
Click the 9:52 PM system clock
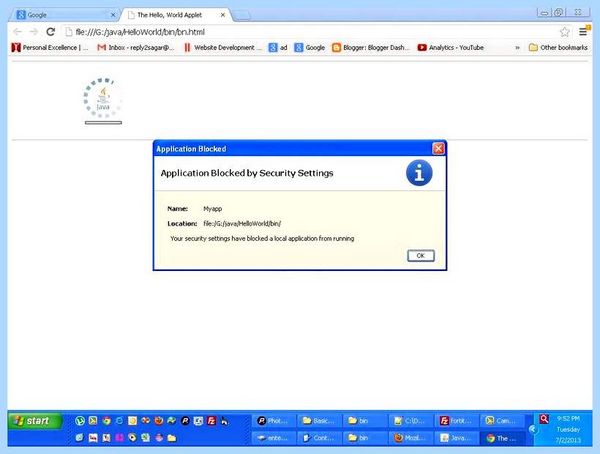click(568, 419)
